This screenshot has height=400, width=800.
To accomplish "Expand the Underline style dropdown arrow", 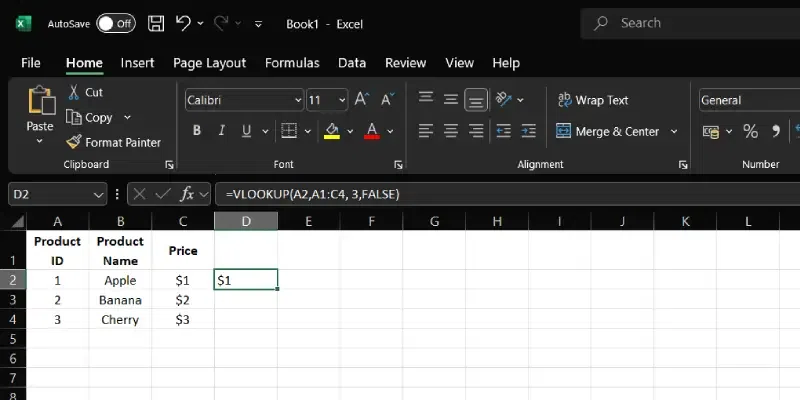I will (x=265, y=131).
